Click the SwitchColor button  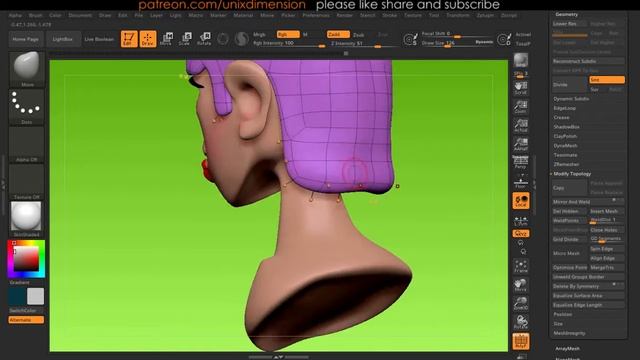point(26,311)
